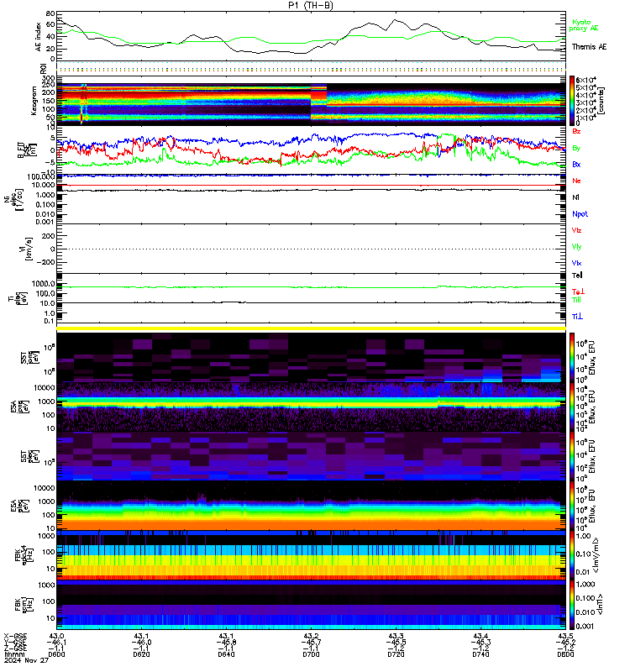Click the red Ne legend label
The width and height of the screenshot is (630, 672).
(576, 181)
